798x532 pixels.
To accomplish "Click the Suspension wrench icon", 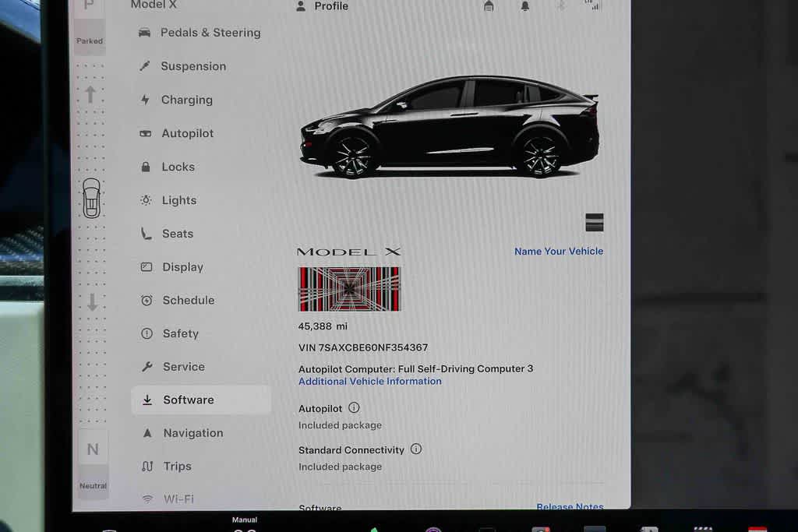I will 145,66.
